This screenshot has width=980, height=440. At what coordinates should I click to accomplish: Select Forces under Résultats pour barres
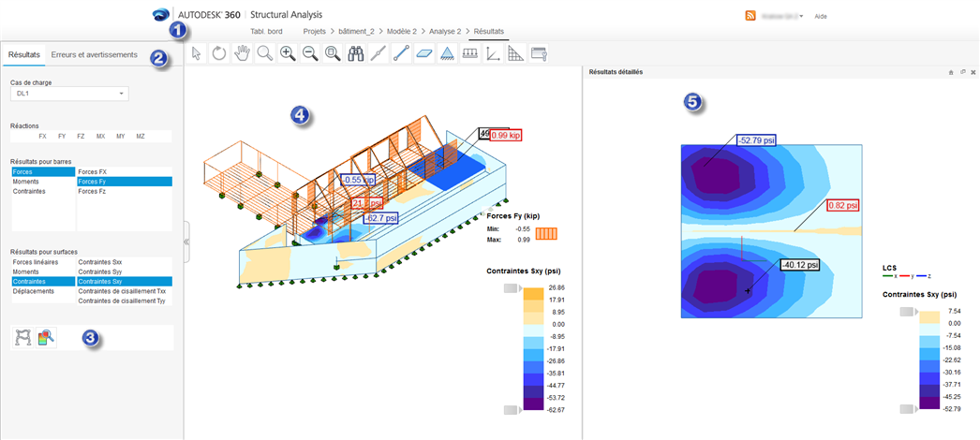click(43, 171)
